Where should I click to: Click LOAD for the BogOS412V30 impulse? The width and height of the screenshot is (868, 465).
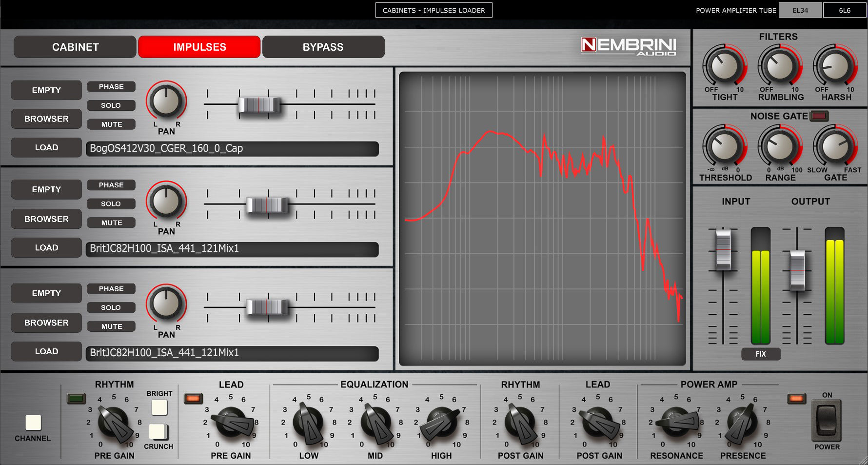(x=46, y=147)
